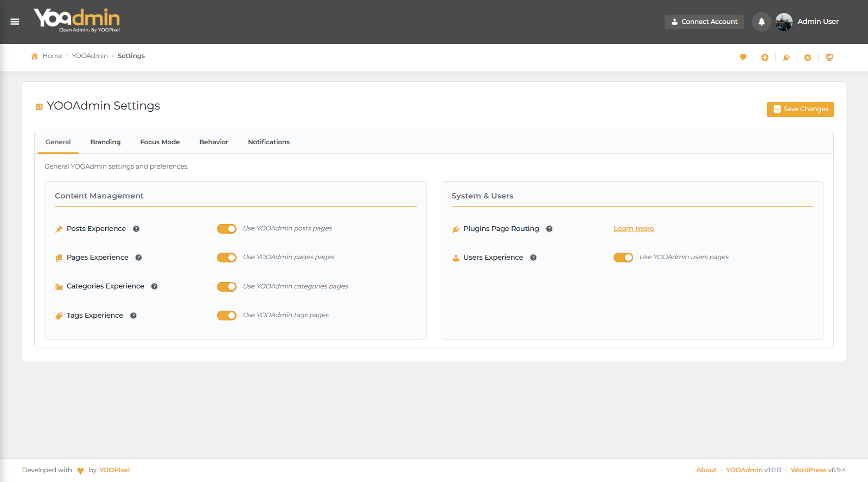
Task: Click the "Use YOOAdmin tags pages" text
Action: [286, 315]
